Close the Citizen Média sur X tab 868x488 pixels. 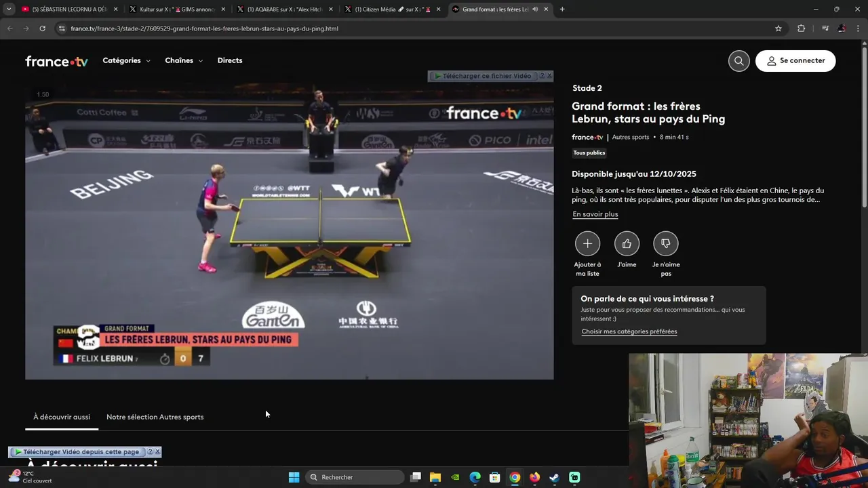click(438, 9)
